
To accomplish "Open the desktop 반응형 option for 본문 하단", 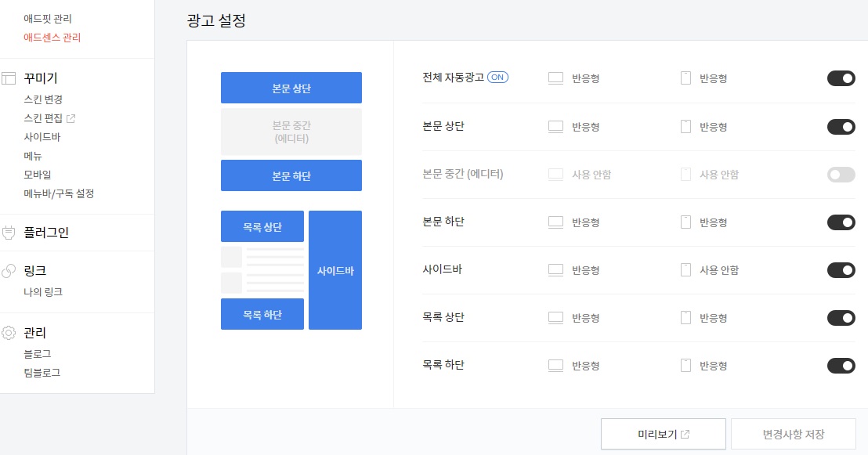I will click(586, 222).
